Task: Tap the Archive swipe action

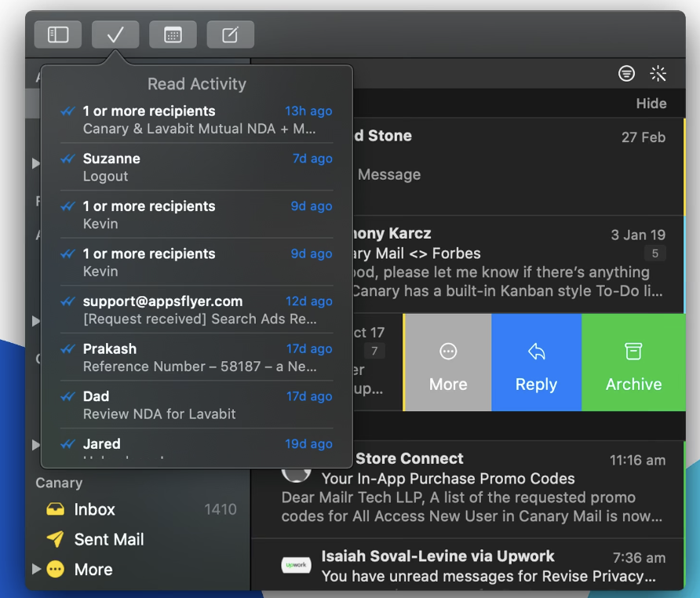Action: [x=633, y=363]
